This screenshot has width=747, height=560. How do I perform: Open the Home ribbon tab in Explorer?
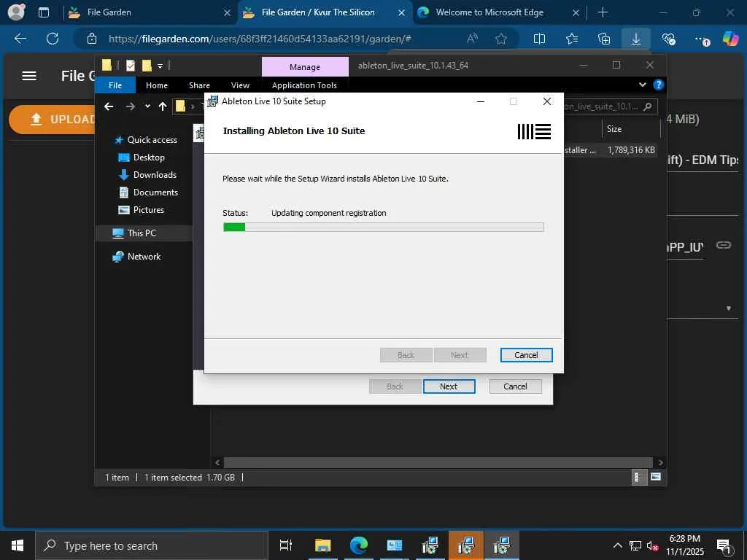tap(157, 85)
